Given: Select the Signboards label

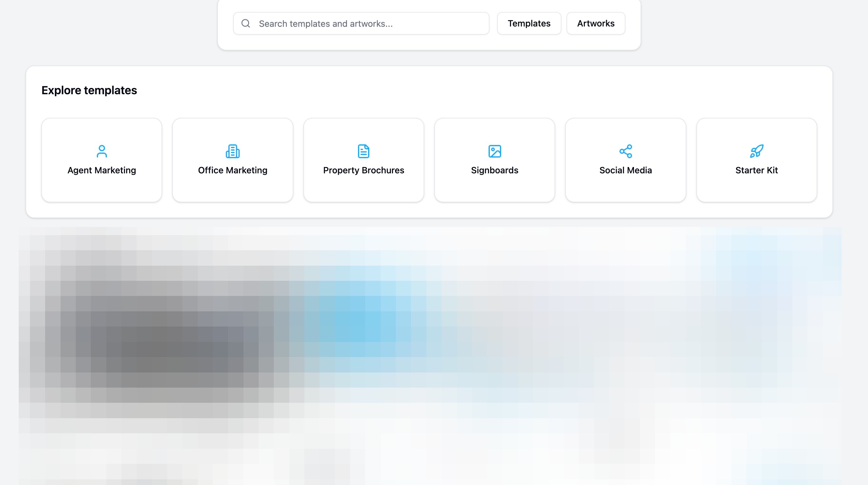Looking at the screenshot, I should click(x=495, y=170).
